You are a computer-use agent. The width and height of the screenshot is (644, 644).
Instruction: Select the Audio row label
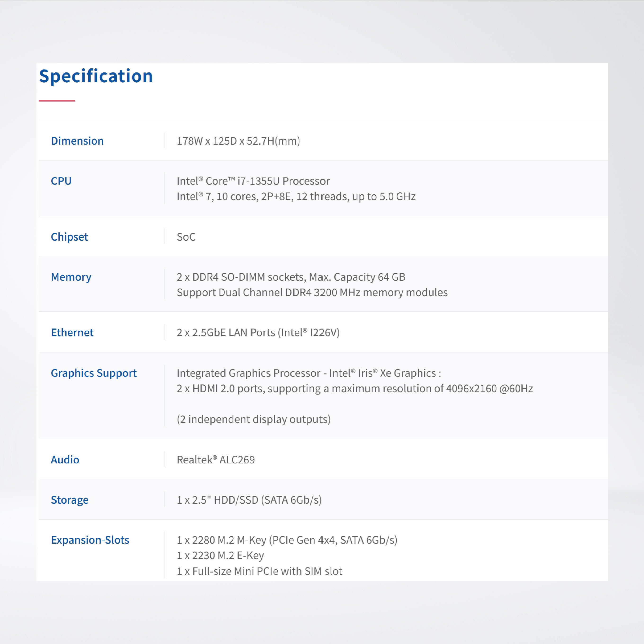click(65, 459)
